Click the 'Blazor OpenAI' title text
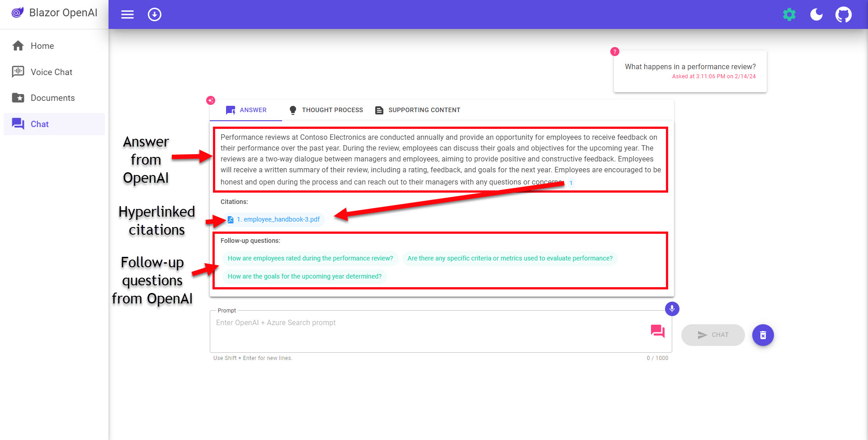 [63, 13]
